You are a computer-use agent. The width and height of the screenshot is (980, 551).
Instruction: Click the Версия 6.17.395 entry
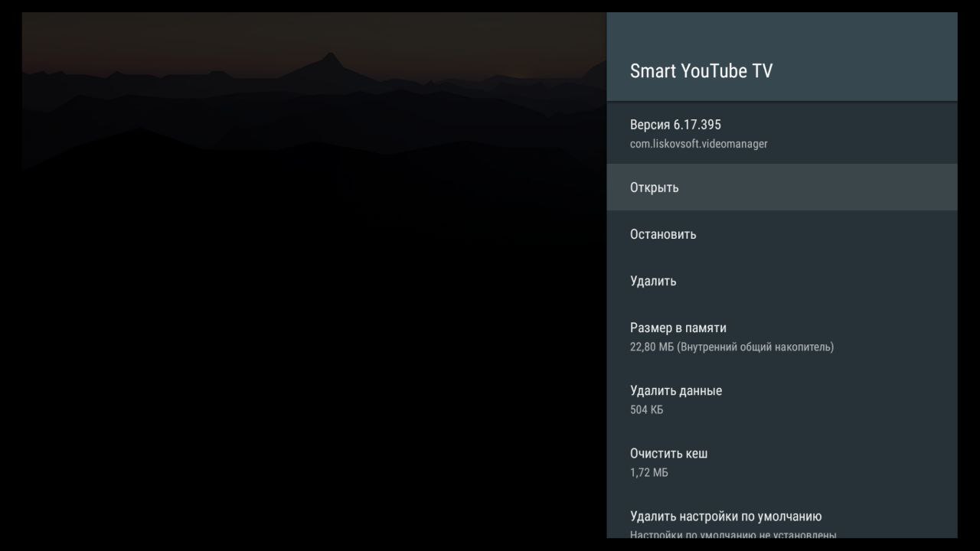click(782, 133)
